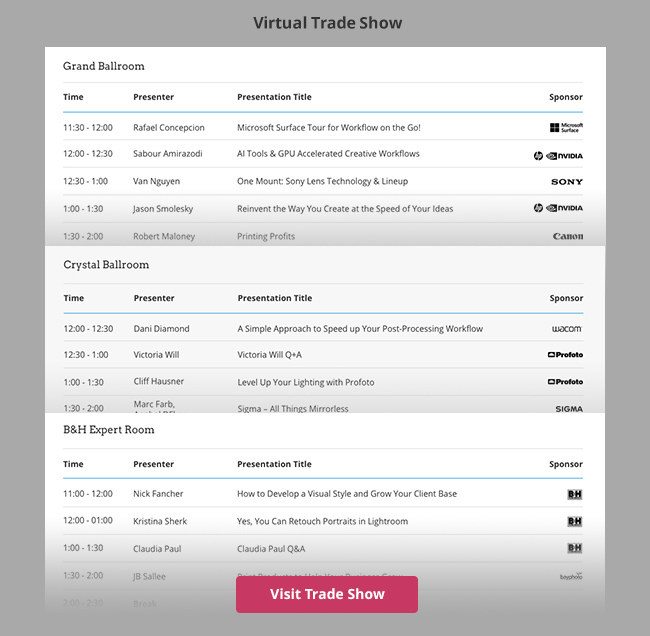
Task: Click the Sigma sponsor logo
Action: [x=569, y=409]
